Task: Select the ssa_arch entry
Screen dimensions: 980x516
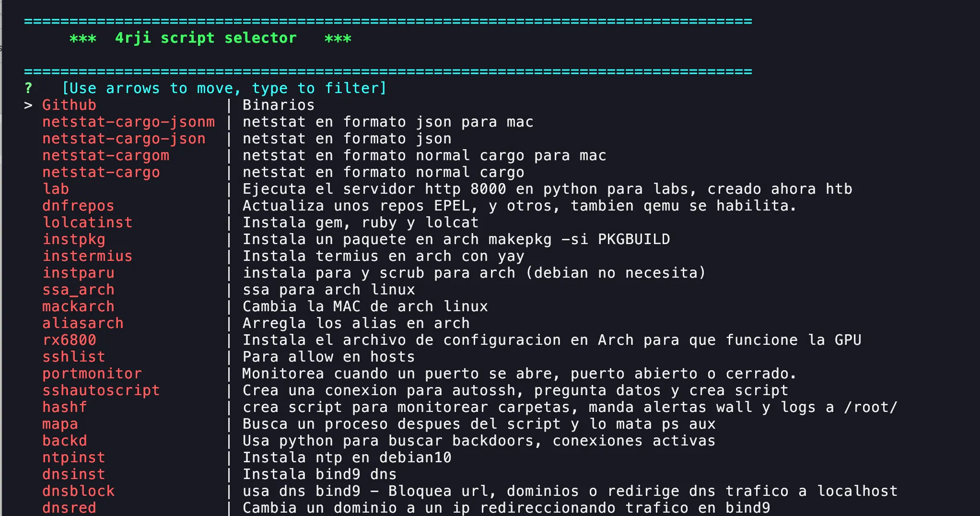Action: pos(78,290)
